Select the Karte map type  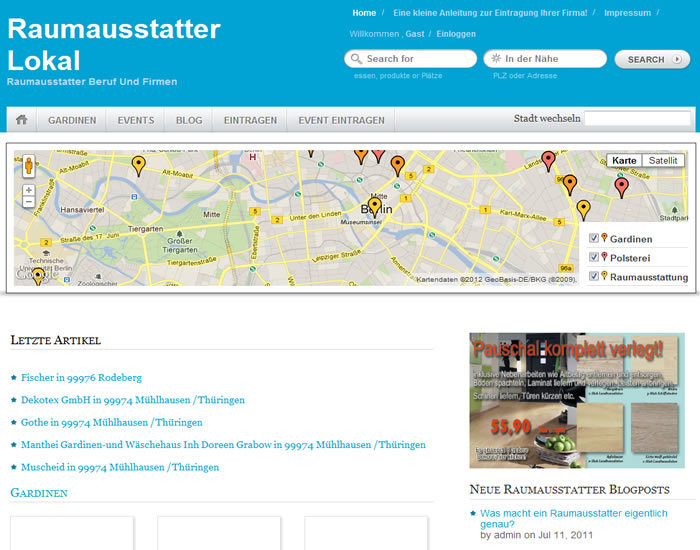coord(624,161)
